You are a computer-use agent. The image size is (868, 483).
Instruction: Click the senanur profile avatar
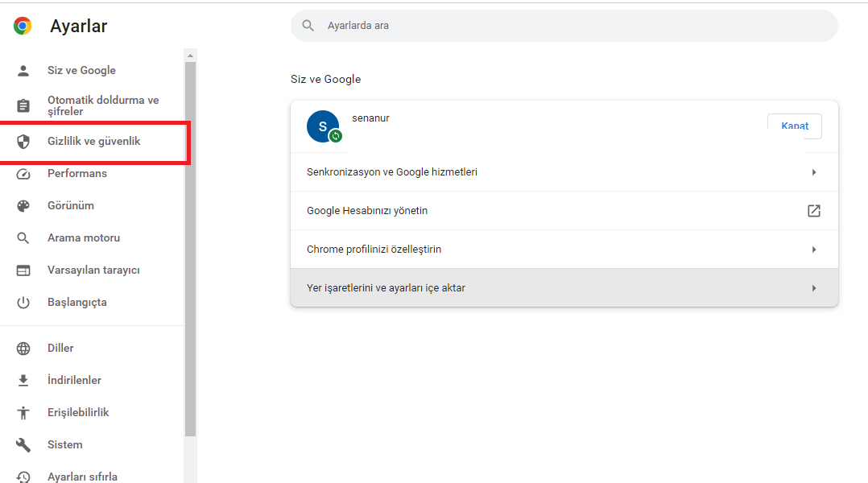323,126
